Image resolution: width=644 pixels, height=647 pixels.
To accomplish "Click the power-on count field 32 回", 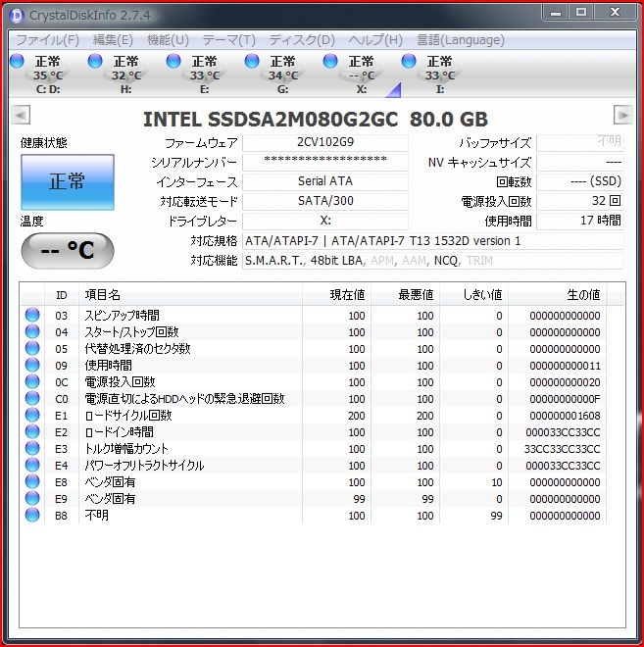I will tap(580, 201).
